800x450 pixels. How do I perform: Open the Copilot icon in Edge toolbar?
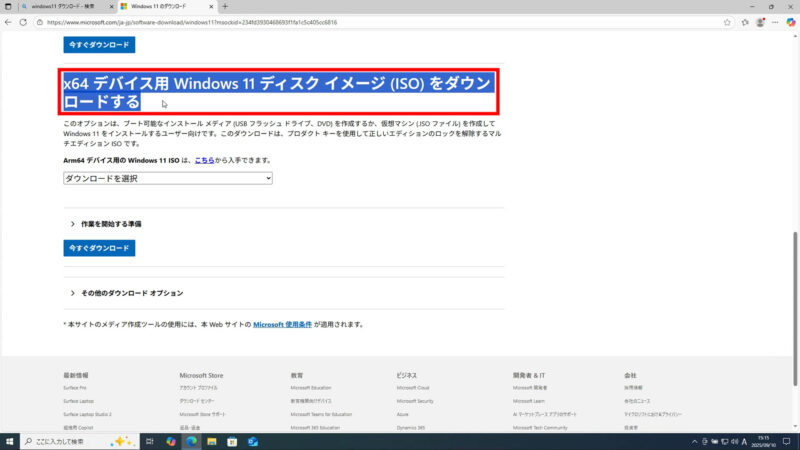pos(791,21)
